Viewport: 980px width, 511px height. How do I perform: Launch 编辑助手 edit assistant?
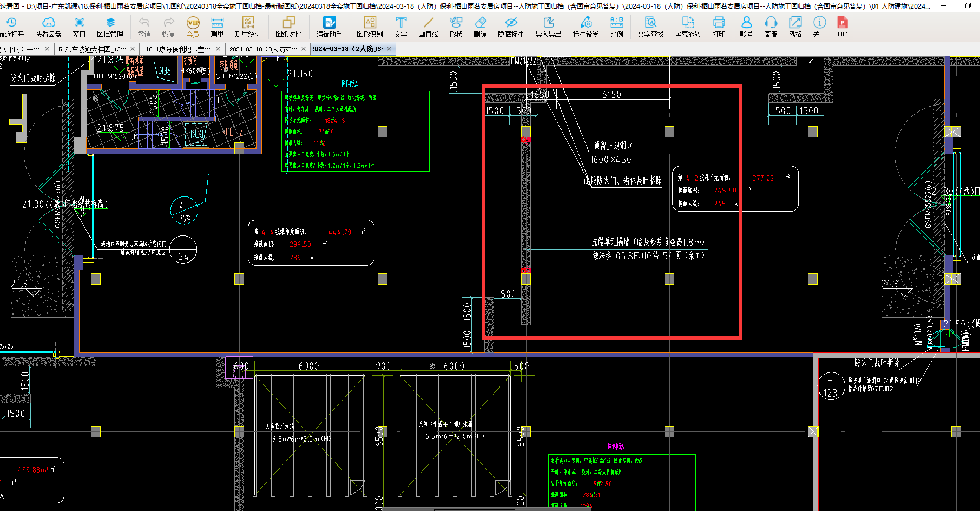329,27
